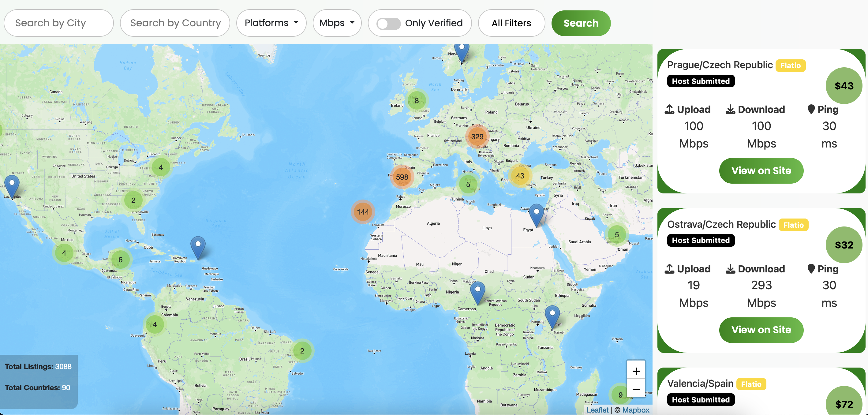Select the 2 cluster over North Carolina
Image resolution: width=868 pixels, height=415 pixels.
(x=133, y=200)
